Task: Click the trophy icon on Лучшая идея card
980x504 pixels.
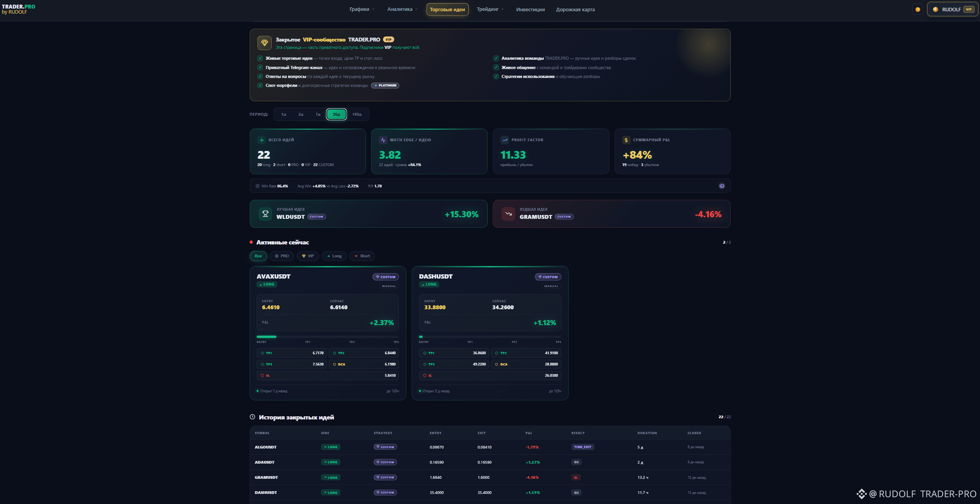Action: (266, 214)
